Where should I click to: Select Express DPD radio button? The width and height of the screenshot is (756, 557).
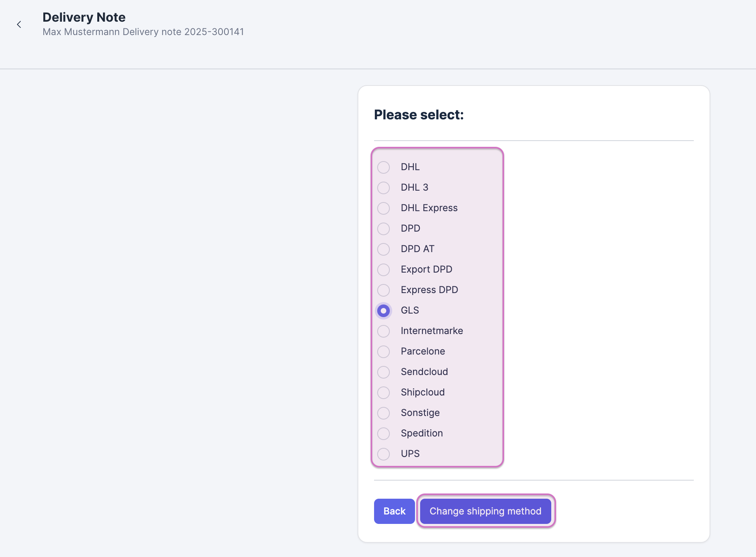point(384,290)
